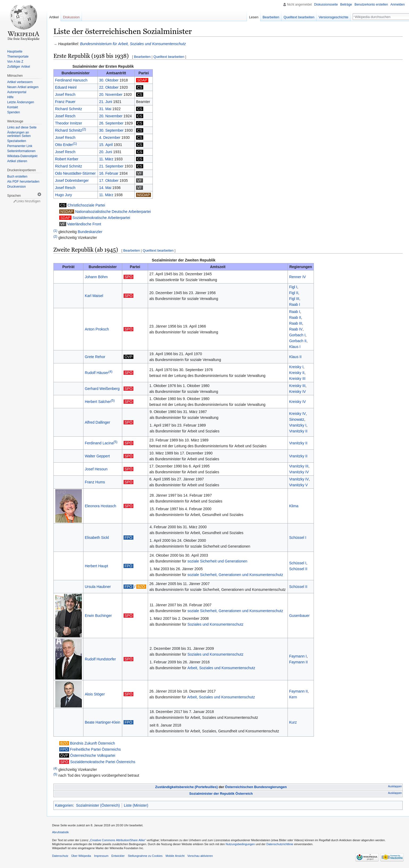Follow the Hauptartikel Bundesministerium link
Screen dimensions: 409x868
coord(133,44)
